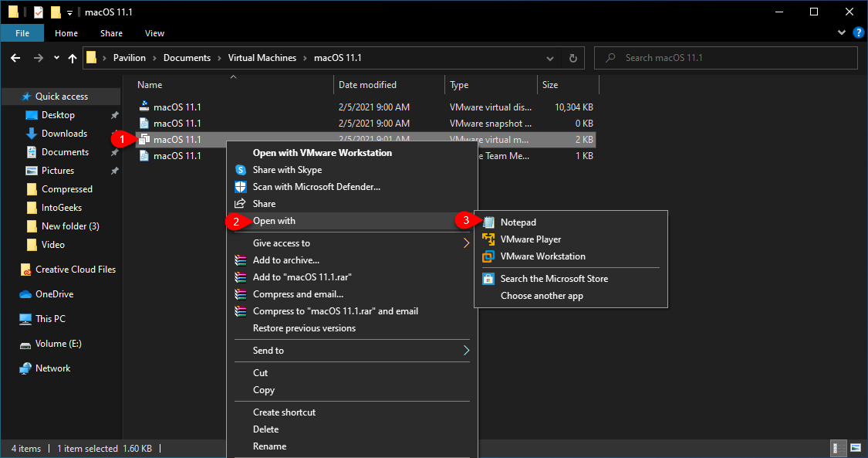Click the WinRAR icon beside Compress and email...
This screenshot has height=458, width=868.
pos(240,294)
